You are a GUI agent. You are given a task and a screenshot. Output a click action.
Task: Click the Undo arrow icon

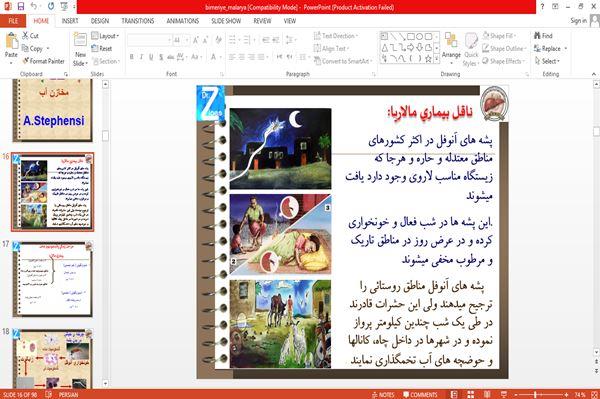(34, 6)
